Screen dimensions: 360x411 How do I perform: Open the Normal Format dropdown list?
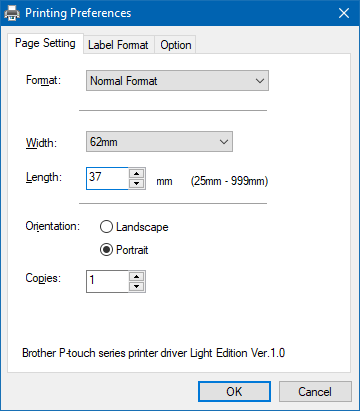(177, 81)
